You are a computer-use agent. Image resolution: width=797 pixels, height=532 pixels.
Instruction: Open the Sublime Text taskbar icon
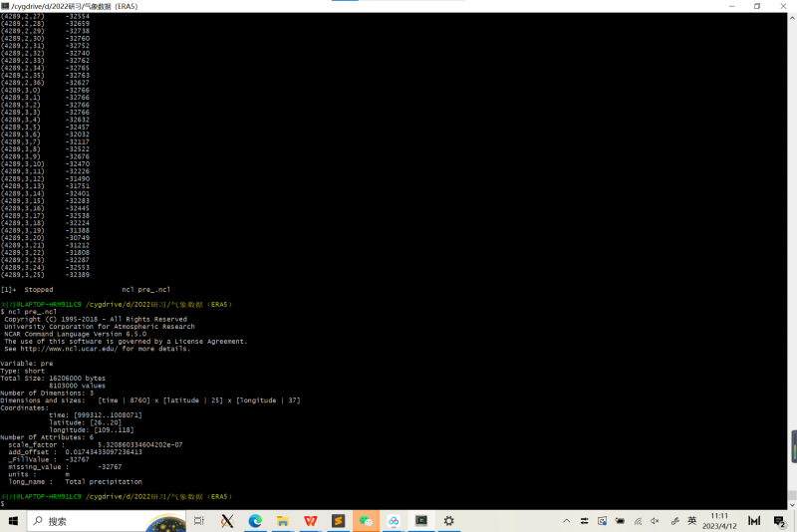click(339, 520)
